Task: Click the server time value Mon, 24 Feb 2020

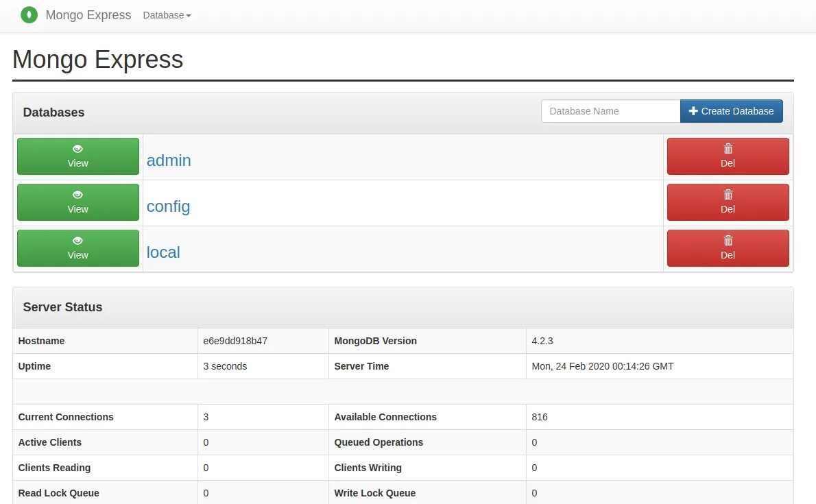Action: pos(603,366)
